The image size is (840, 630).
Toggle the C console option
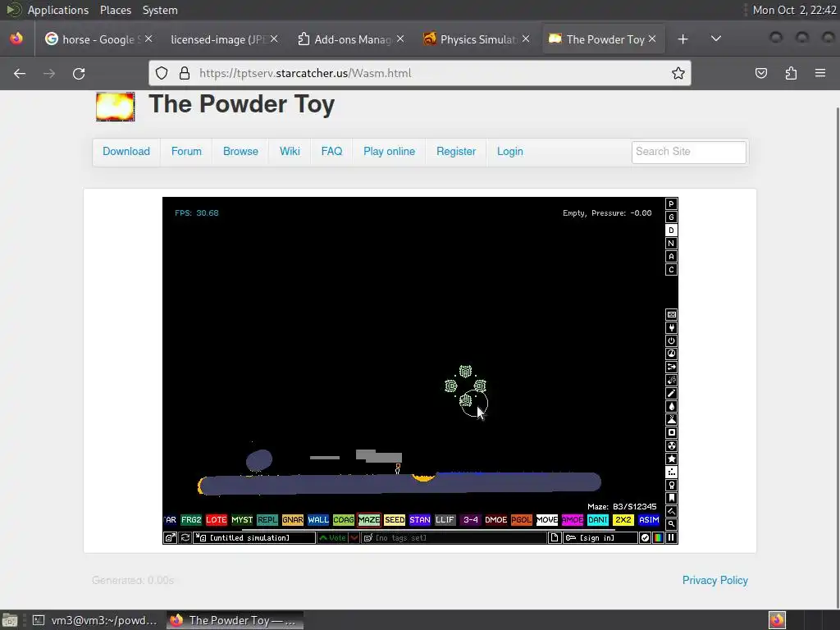[671, 269]
